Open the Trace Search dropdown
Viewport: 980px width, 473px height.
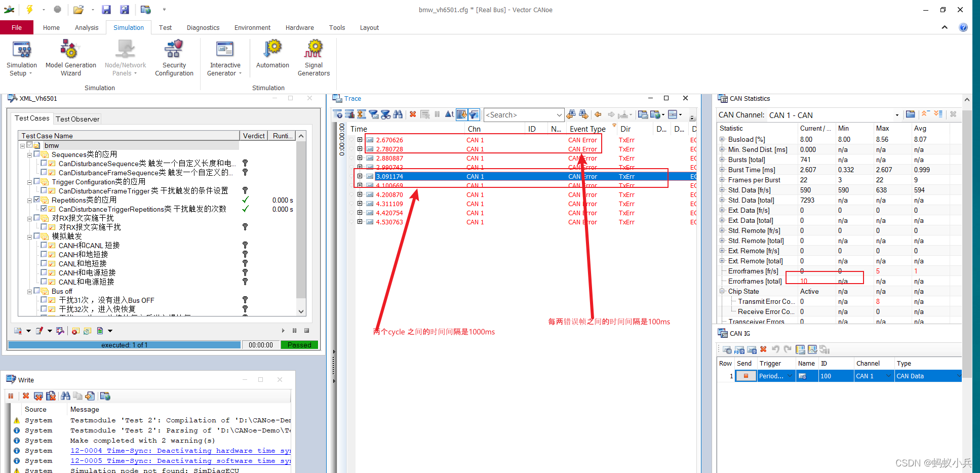(559, 115)
